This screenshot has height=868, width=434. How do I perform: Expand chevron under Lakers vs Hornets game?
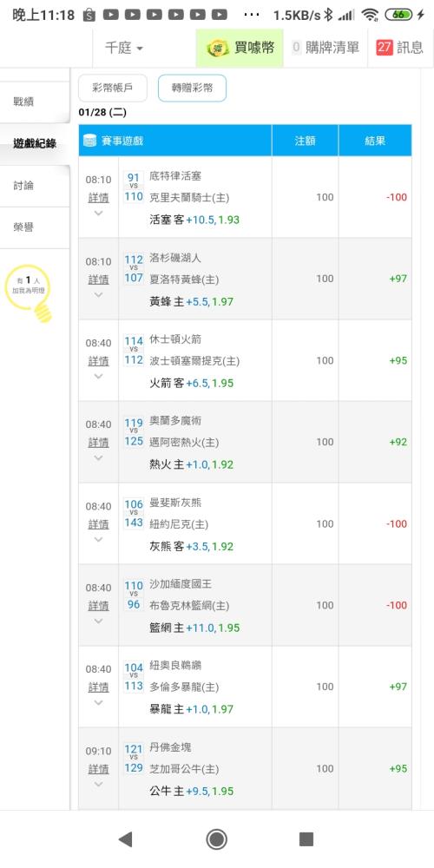click(98, 294)
